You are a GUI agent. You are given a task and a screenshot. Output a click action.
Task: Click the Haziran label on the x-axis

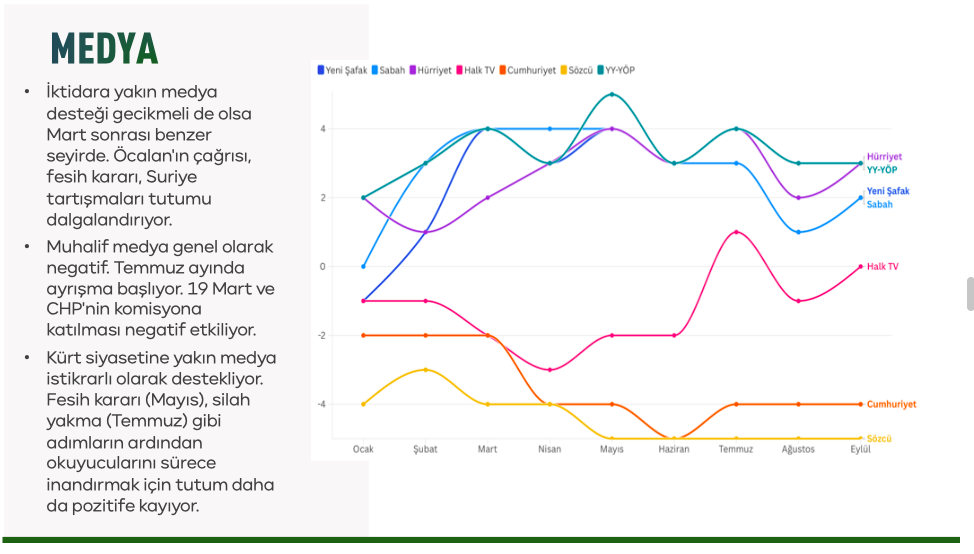tap(674, 449)
